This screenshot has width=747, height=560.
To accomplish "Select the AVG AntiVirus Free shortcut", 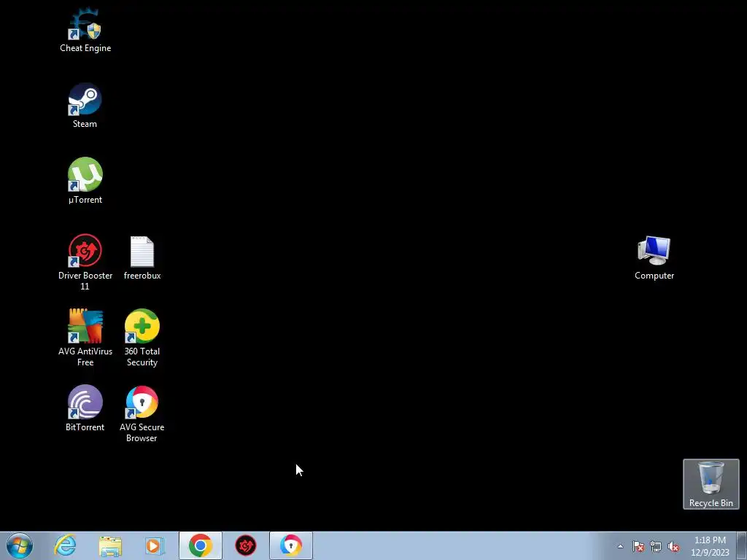I will (x=85, y=338).
